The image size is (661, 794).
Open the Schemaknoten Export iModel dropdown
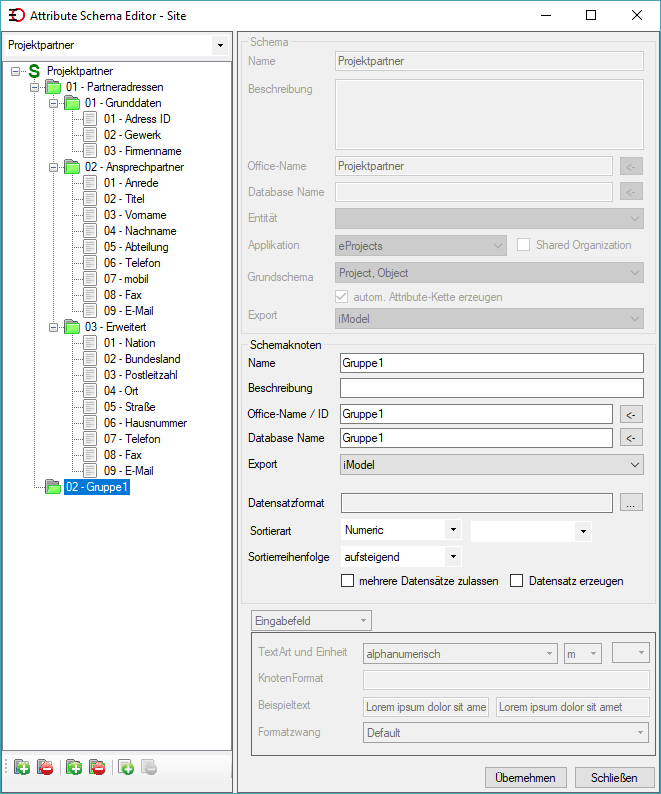[492, 464]
